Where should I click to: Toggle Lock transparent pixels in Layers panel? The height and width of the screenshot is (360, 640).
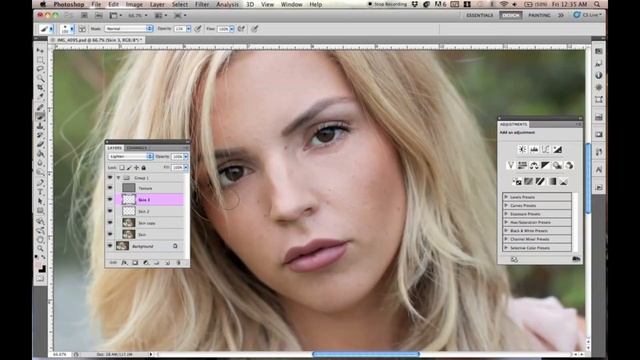(122, 168)
